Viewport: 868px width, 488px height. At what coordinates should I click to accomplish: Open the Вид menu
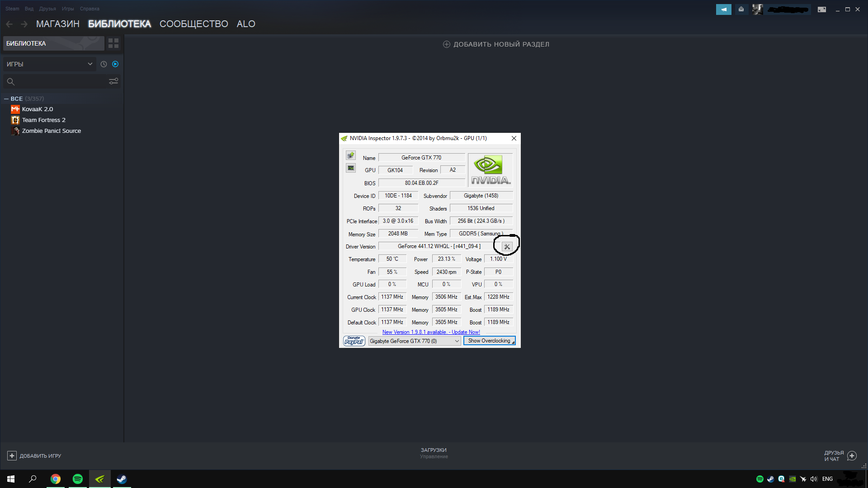pyautogui.click(x=29, y=9)
